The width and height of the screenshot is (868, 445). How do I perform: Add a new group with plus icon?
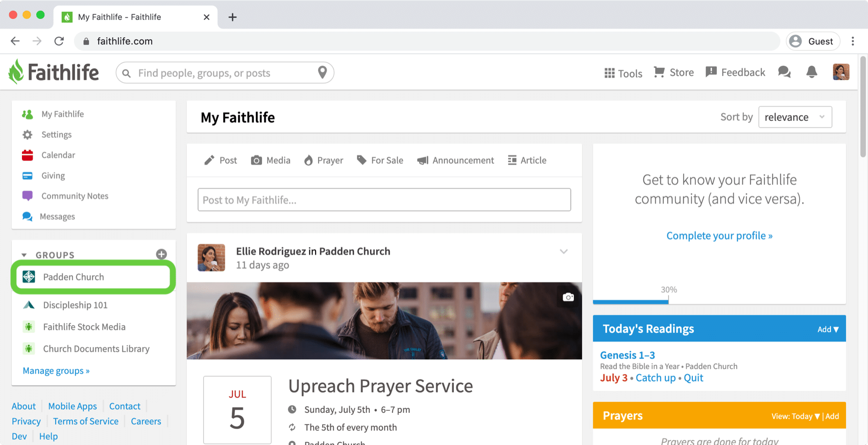tap(161, 254)
